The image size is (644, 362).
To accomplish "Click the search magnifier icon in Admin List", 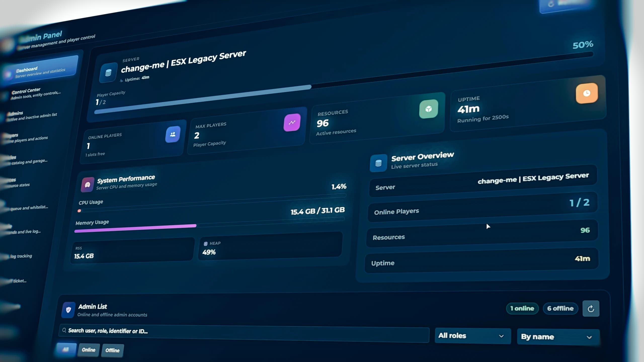I will (x=64, y=330).
